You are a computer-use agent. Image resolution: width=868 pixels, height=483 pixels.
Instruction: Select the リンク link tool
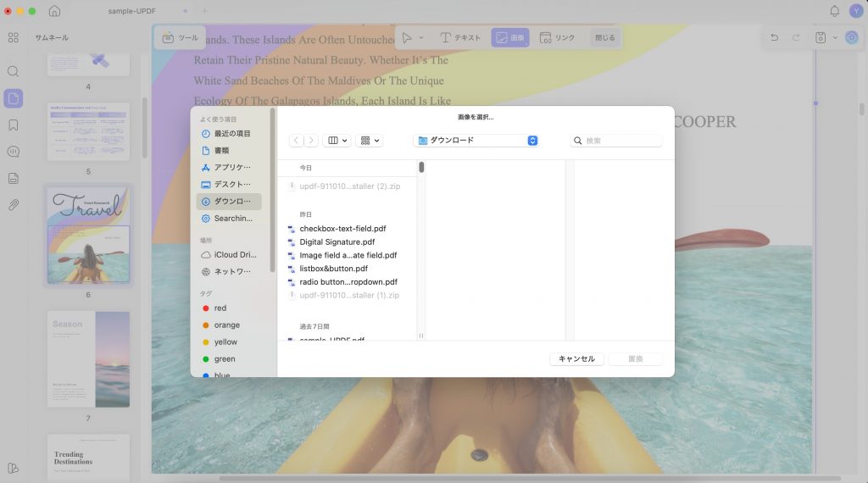pos(558,37)
